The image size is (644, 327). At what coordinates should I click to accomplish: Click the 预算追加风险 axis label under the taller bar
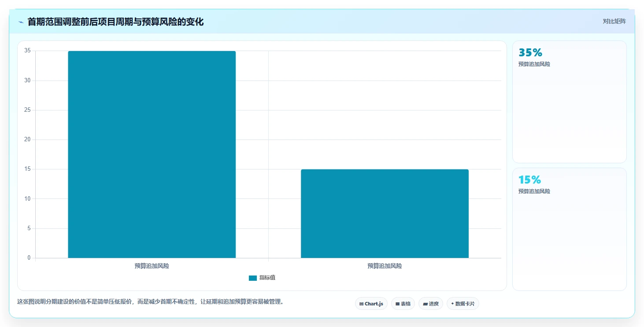click(x=152, y=266)
